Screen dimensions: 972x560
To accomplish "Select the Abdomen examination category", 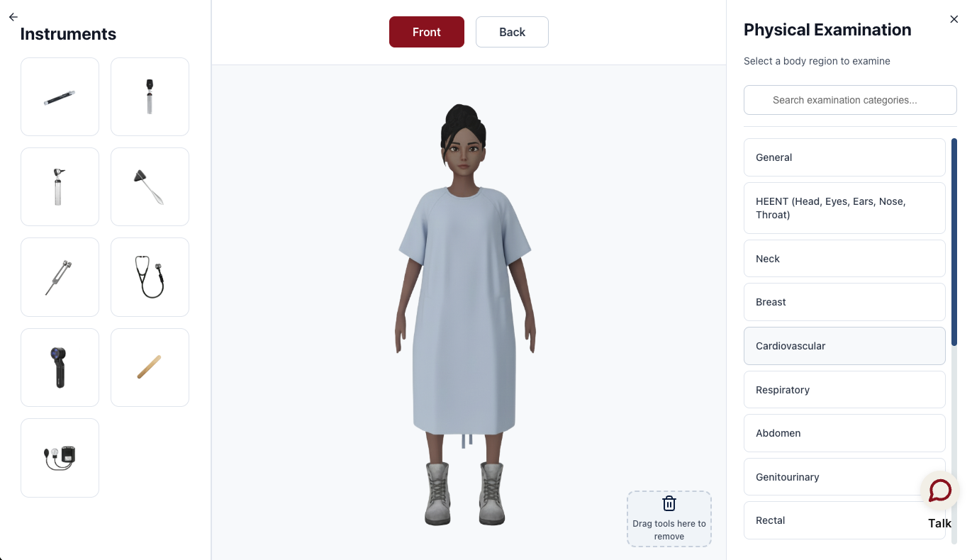I will click(844, 433).
